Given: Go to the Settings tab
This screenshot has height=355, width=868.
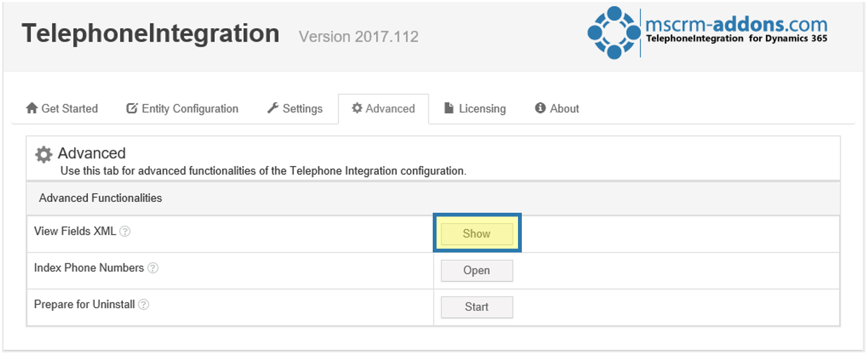Looking at the screenshot, I should pos(295,109).
